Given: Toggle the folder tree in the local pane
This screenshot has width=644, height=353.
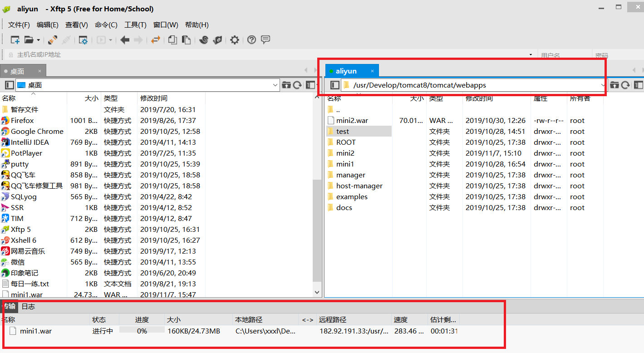Looking at the screenshot, I should click(x=10, y=85).
